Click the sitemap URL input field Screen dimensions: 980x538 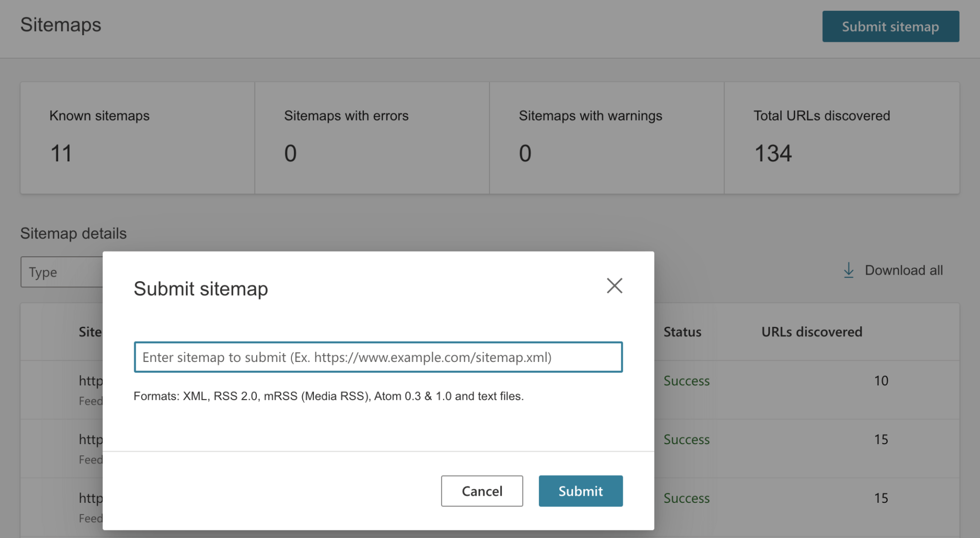[x=378, y=357]
